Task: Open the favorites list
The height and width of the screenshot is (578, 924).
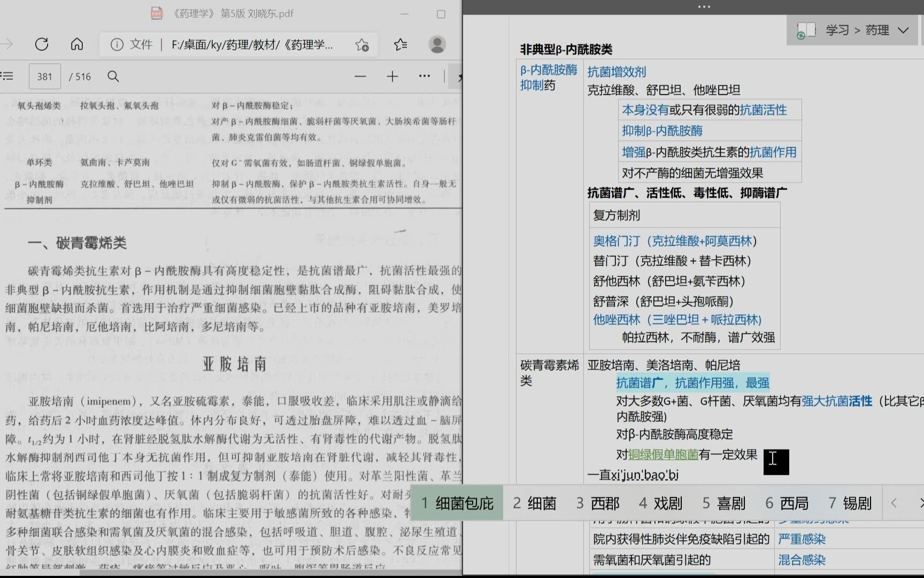Action: [x=401, y=45]
